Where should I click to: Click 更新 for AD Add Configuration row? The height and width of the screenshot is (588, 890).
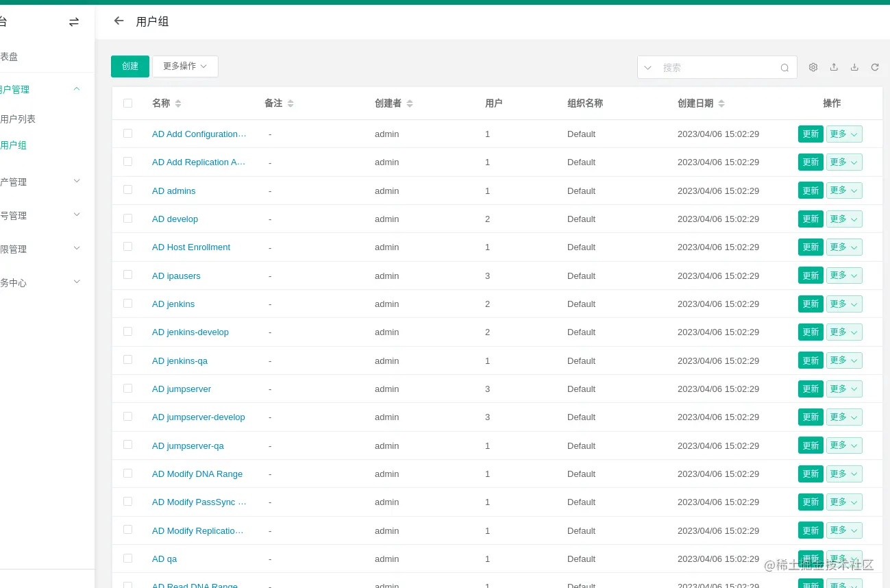[811, 134]
